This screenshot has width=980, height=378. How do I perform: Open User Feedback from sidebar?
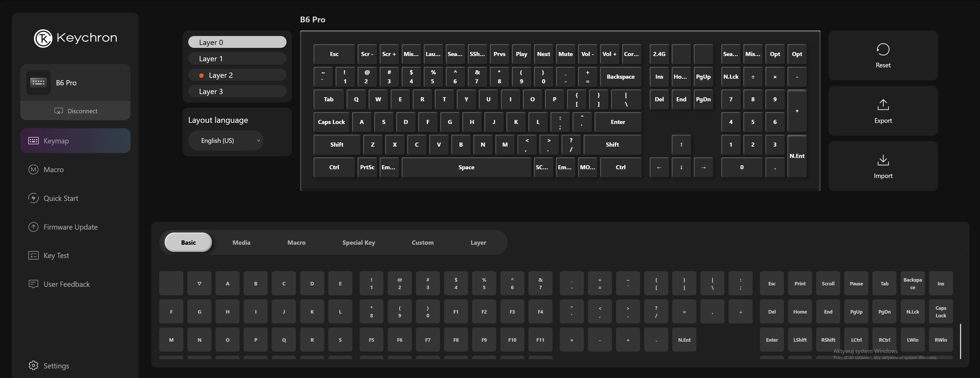[x=75, y=284]
